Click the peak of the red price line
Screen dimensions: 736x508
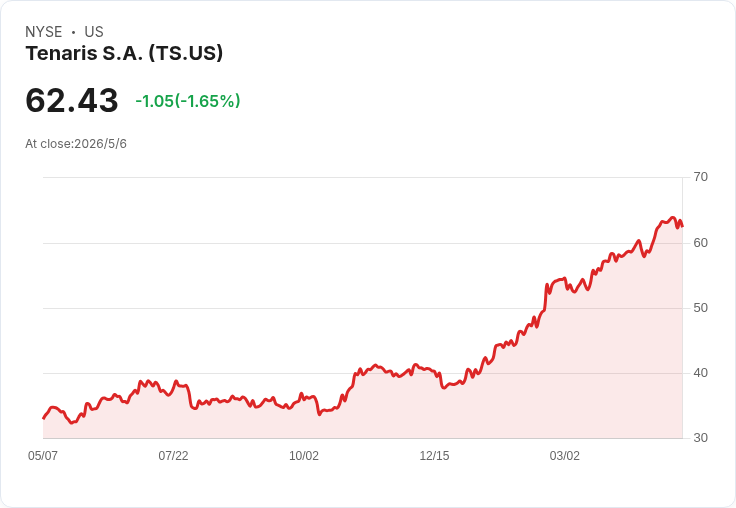coord(673,217)
